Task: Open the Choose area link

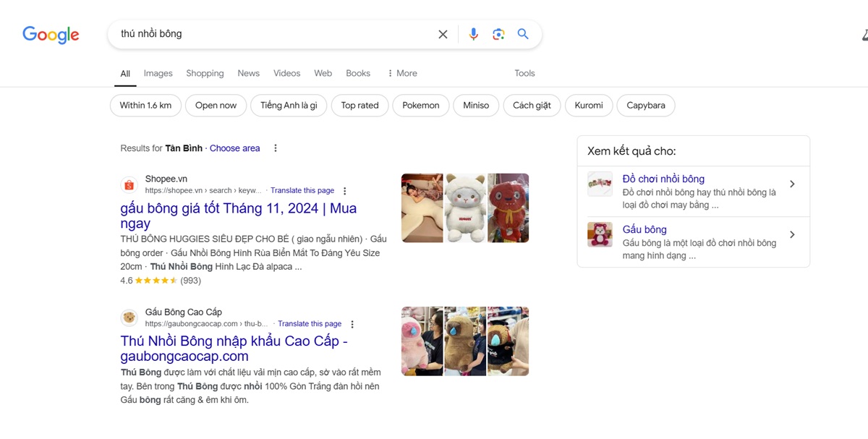Action: 234,148
